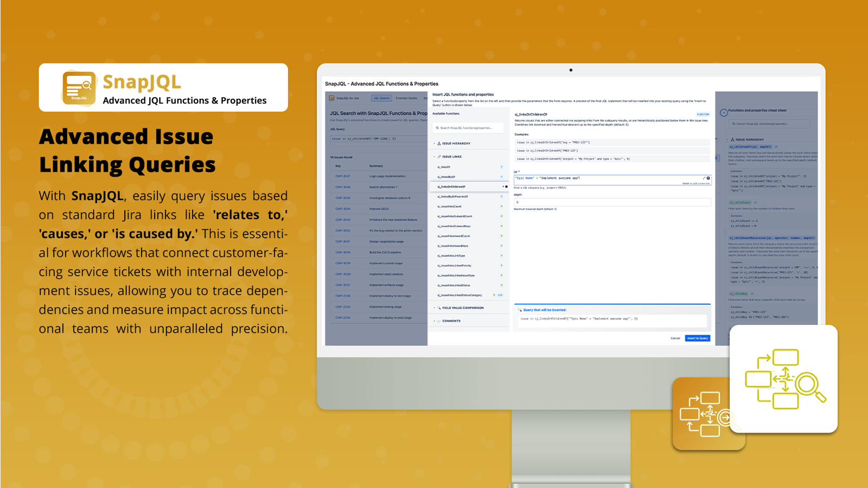The image size is (868, 488).
Task: Expand the COMMENTS section
Action: click(434, 320)
